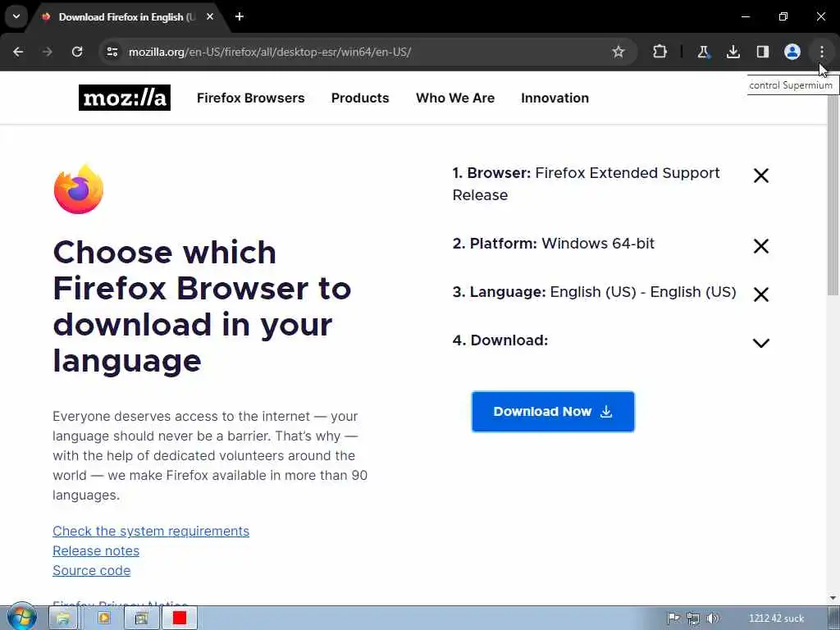The width and height of the screenshot is (840, 630).
Task: Open a new tab with plus button
Action: pos(240,16)
